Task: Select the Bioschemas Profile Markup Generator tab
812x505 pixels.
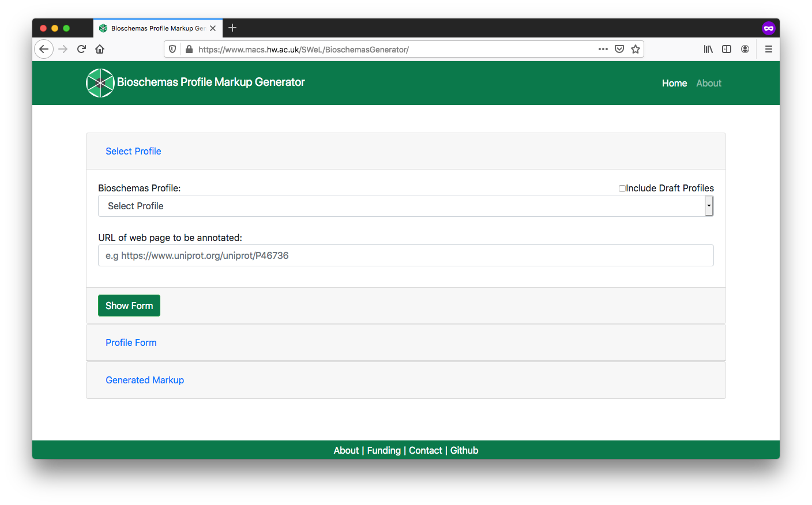Action: tap(158, 28)
